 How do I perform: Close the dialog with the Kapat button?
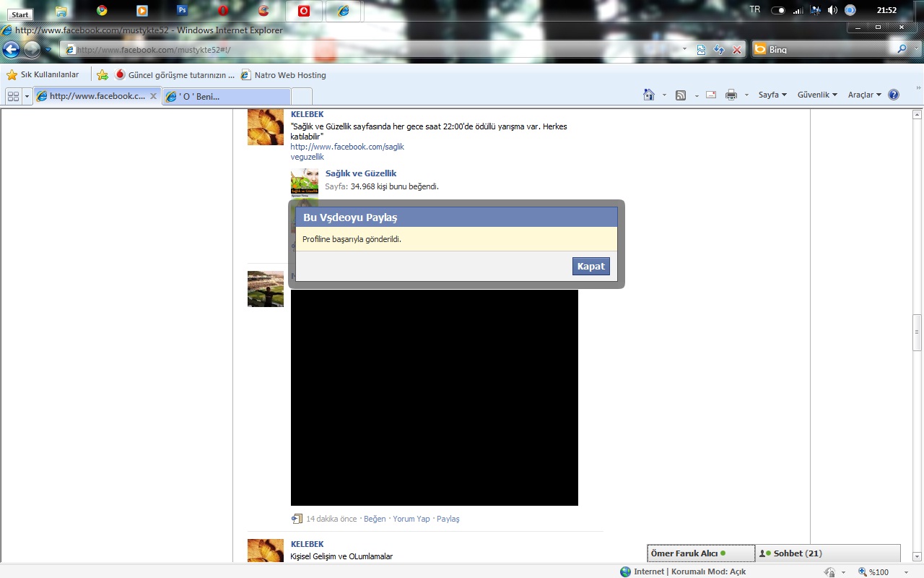click(590, 266)
